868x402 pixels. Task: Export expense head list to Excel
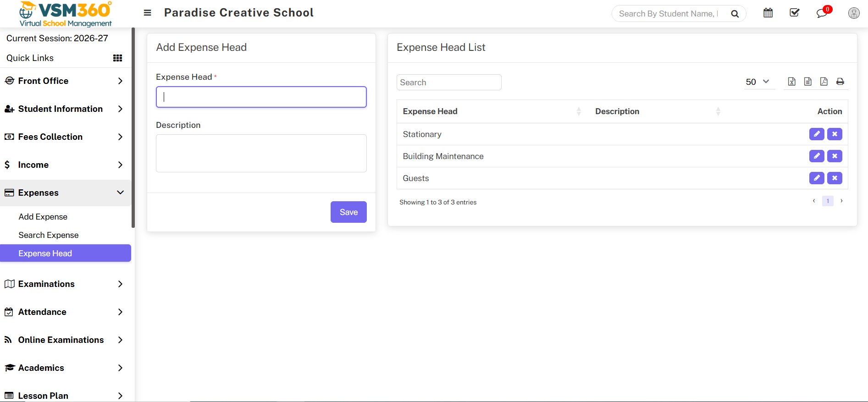point(791,82)
